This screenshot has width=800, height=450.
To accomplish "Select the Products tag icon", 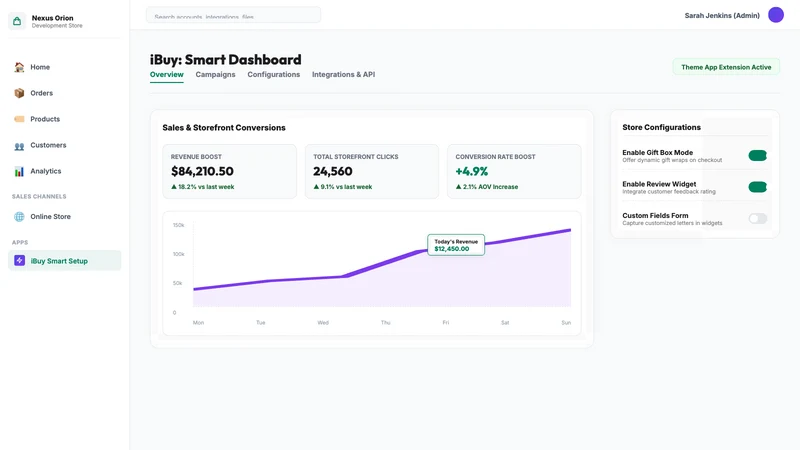I will pyautogui.click(x=19, y=119).
